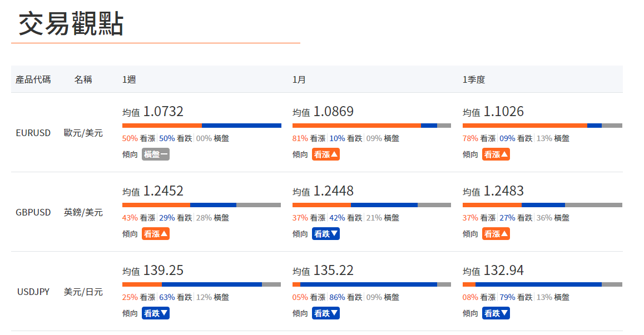The height and width of the screenshot is (335, 644).
Task: Click the 看漲 badge for GBPUSD 1季度
Action: [x=496, y=234]
